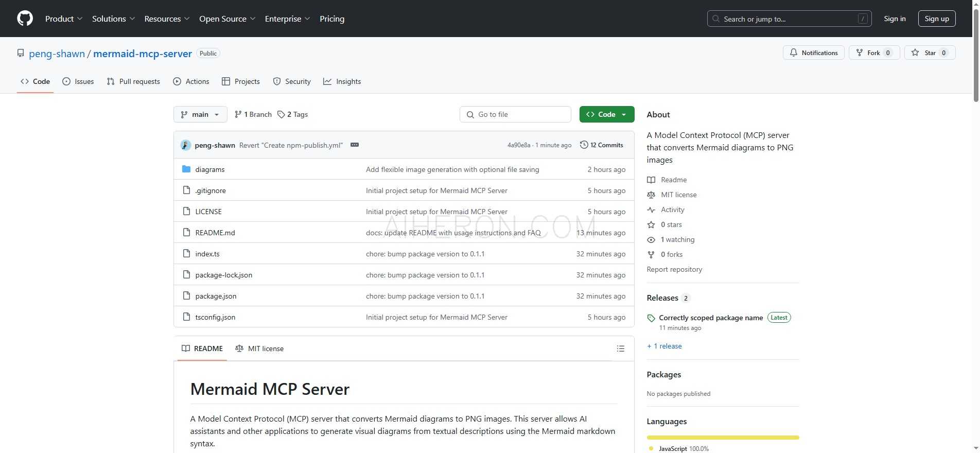Open the Code tab
The width and height of the screenshot is (980, 453).
(x=35, y=81)
